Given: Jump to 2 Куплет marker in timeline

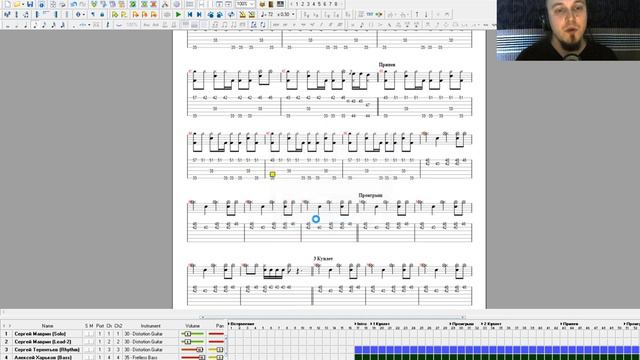Looking at the screenshot, I should coord(492,324).
